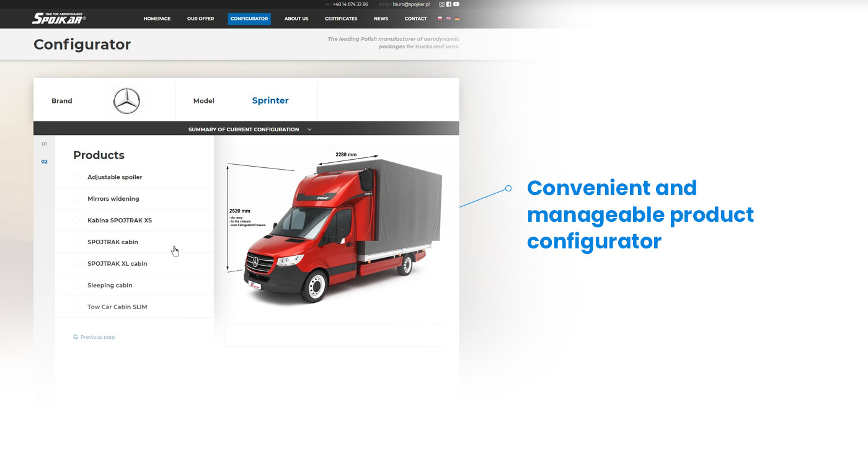
Task: Switch language to German flag
Action: [x=457, y=19]
